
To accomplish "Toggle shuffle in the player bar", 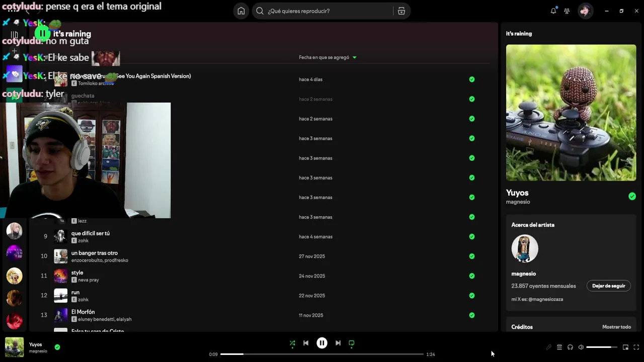I will pos(292,343).
